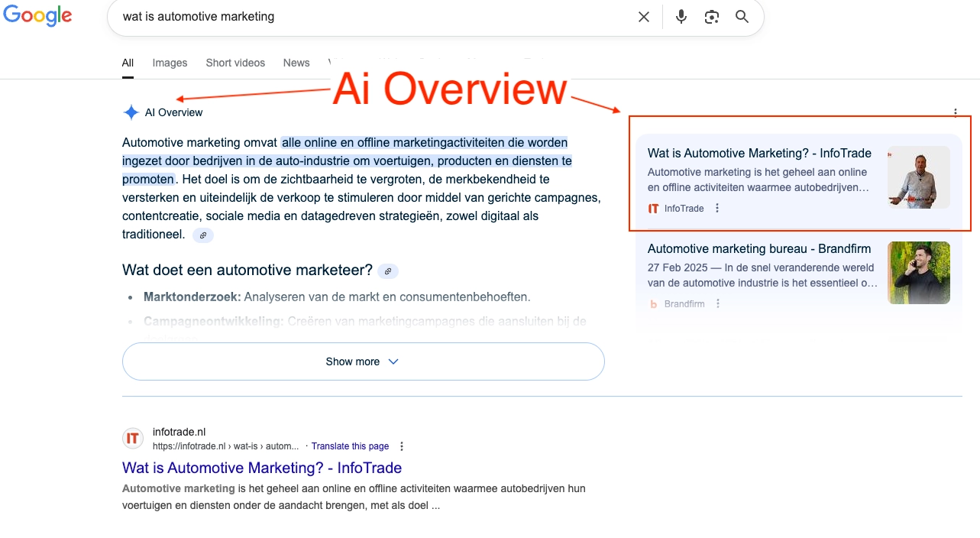The image size is (980, 538).
Task: Select the All tab
Action: (x=128, y=63)
